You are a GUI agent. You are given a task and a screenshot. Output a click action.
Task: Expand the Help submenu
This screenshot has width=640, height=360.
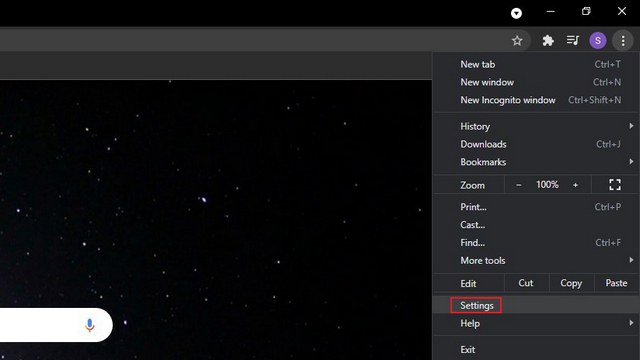point(536,323)
